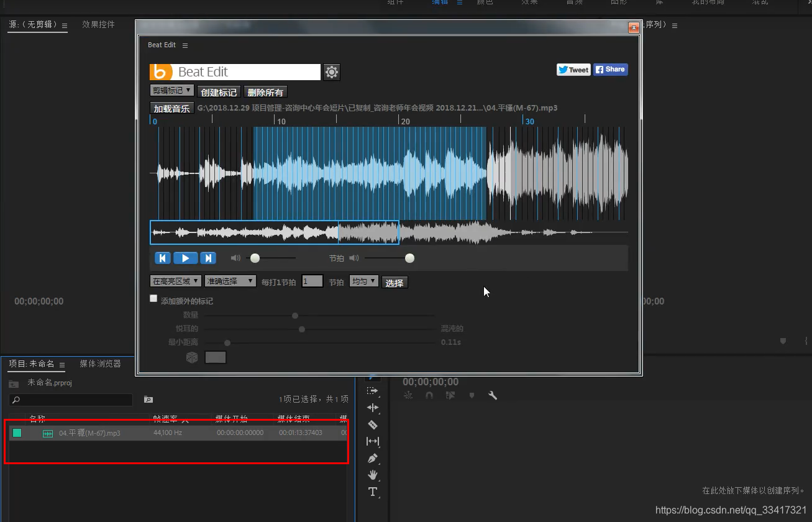Click the project search field
This screenshot has width=812, height=522.
tap(71, 400)
